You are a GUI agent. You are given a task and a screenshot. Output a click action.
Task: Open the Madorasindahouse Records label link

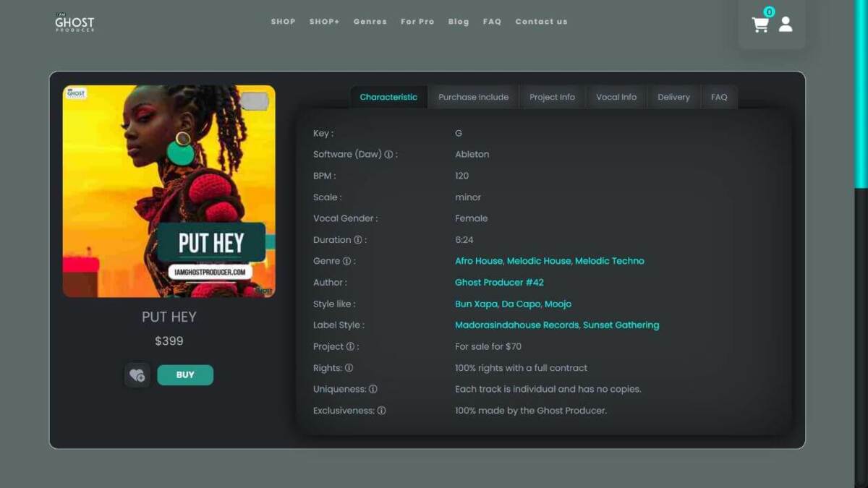(x=517, y=325)
